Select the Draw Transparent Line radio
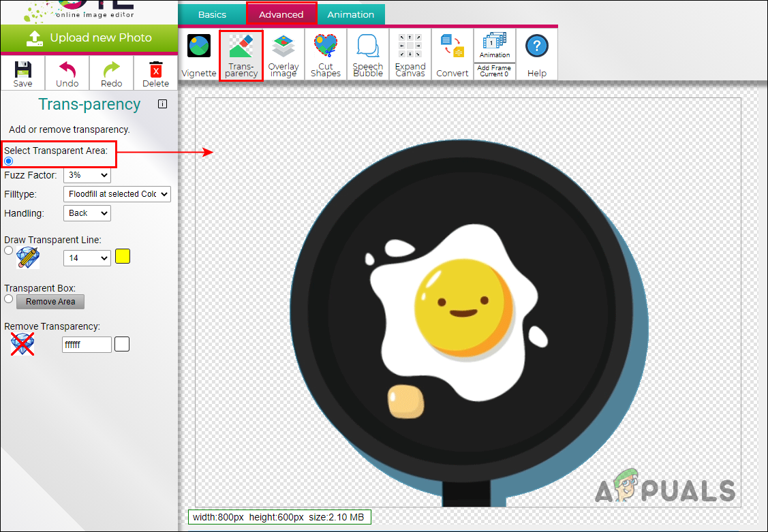Screen dimensions: 768x532 point(9,251)
